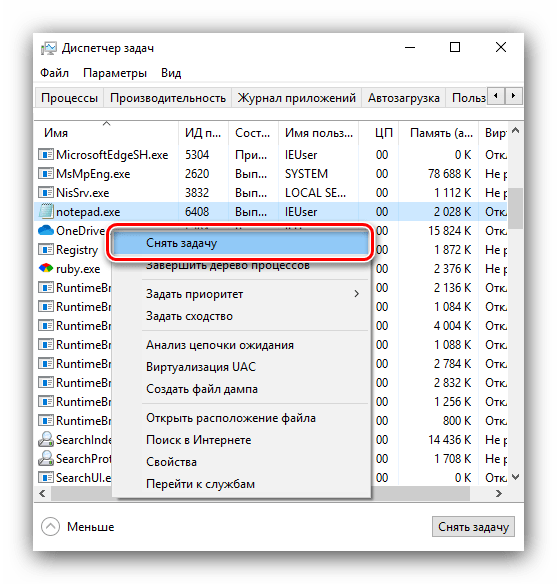Click the 2 028 K memory value
This screenshot has width=557, height=584.
[452, 212]
